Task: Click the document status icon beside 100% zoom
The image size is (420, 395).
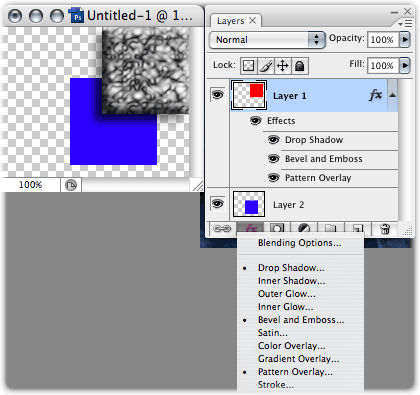Action: tap(71, 185)
